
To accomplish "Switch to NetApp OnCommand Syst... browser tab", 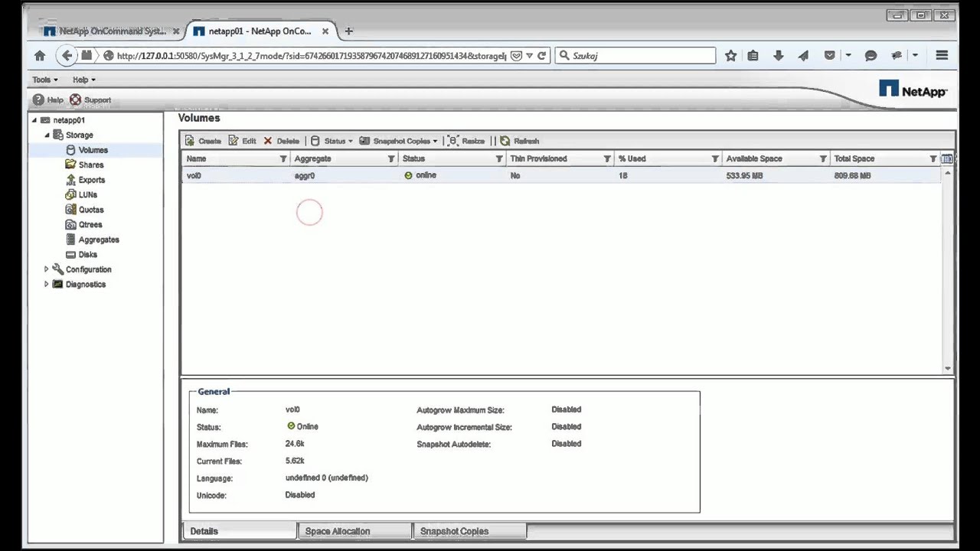I will coord(110,31).
